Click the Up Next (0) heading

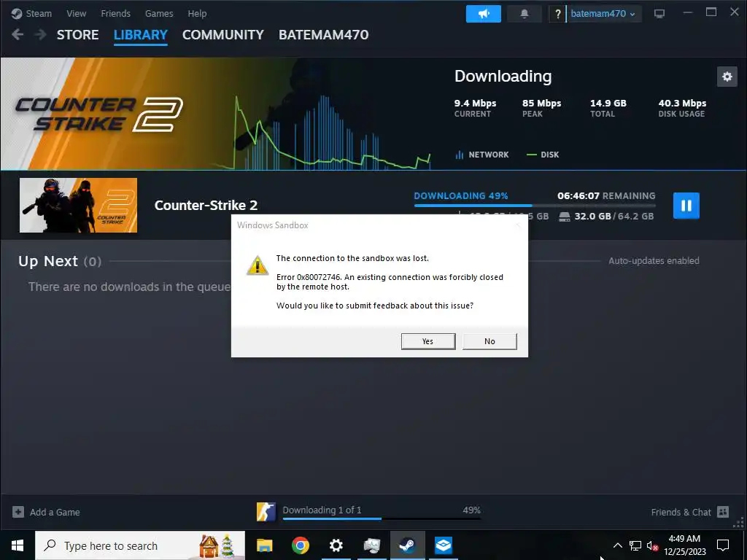point(60,261)
